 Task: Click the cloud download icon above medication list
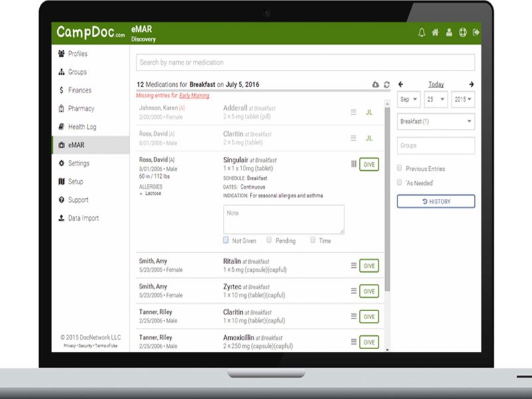(x=375, y=84)
